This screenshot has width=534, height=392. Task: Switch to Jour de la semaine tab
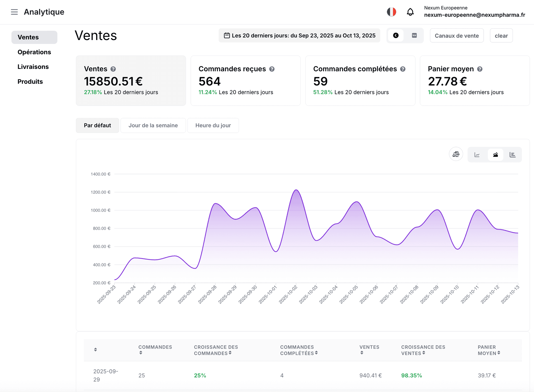[153, 125]
